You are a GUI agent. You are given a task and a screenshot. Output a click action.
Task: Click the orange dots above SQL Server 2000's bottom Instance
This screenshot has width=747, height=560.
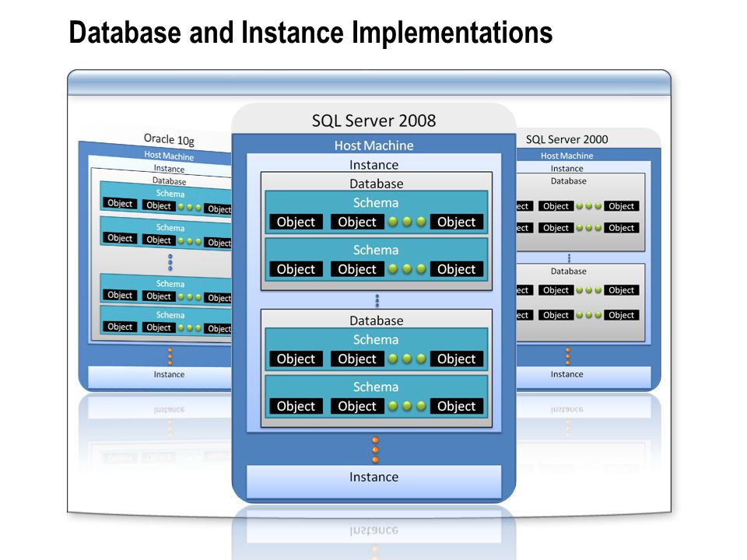tap(568, 356)
